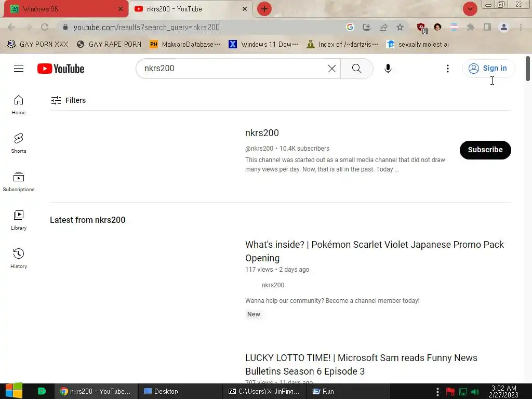The image size is (532, 399).
Task: Click the trans flag extension icon
Action: pos(454,27)
